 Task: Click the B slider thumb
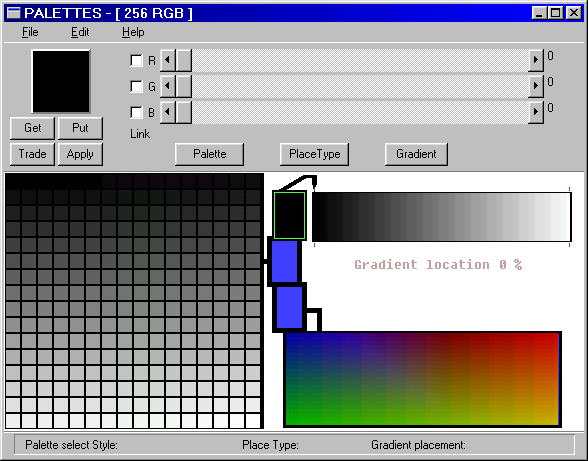tap(184, 112)
